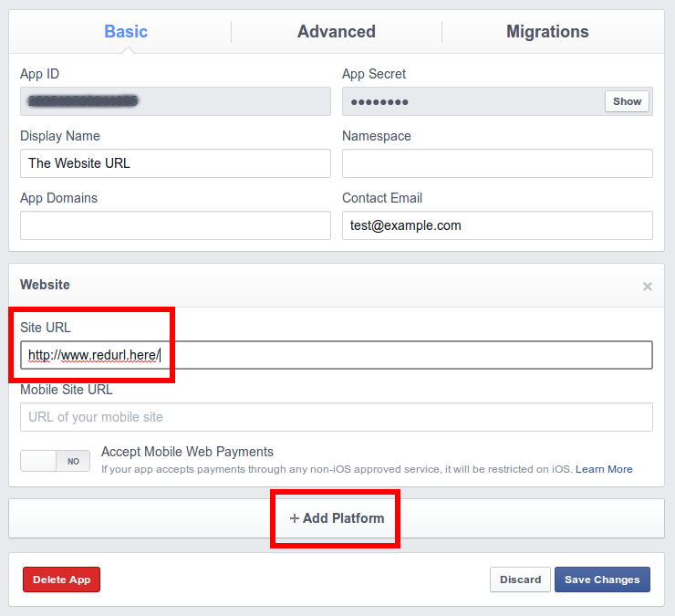Show the hidden App Secret

[x=627, y=101]
